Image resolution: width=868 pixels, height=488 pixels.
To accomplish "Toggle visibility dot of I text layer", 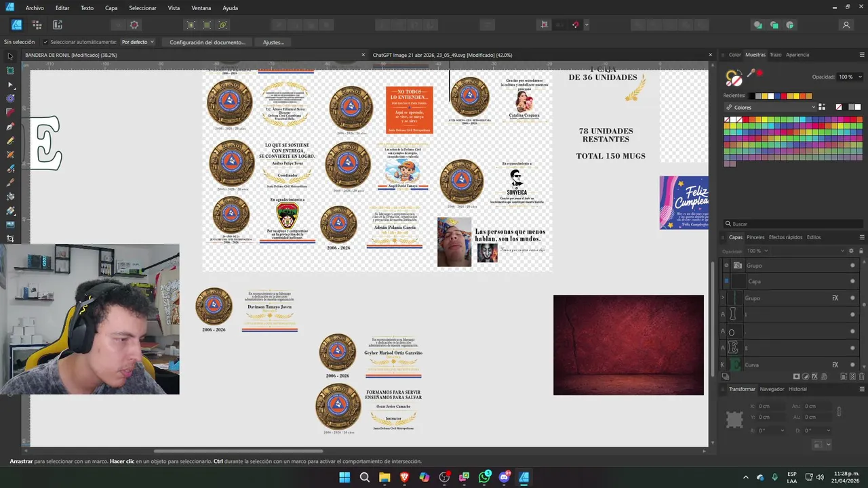I will [x=852, y=314].
